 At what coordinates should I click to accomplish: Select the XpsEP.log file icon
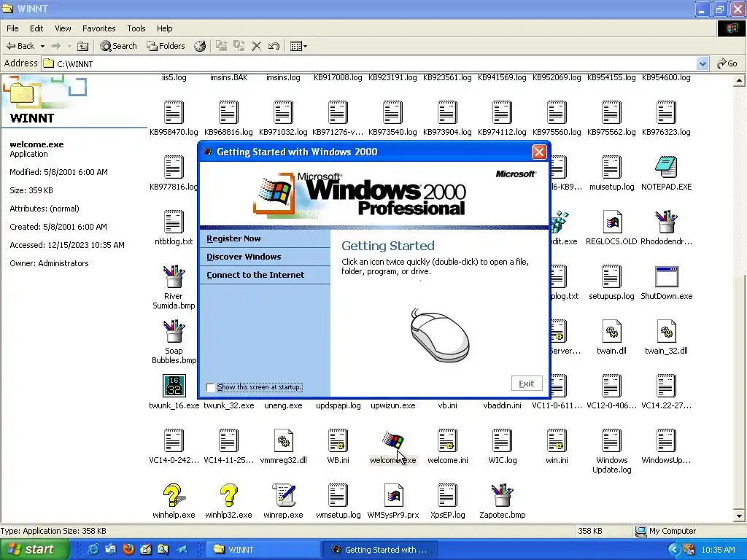point(447,495)
